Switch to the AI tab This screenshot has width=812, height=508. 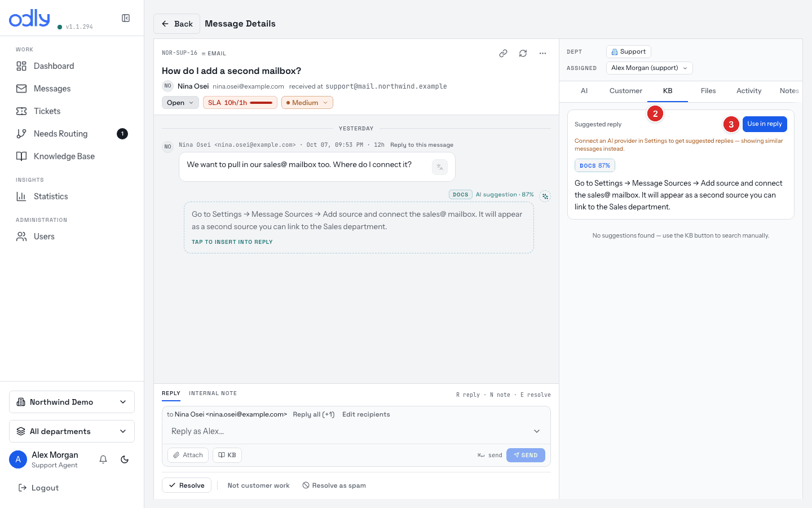[x=584, y=91]
